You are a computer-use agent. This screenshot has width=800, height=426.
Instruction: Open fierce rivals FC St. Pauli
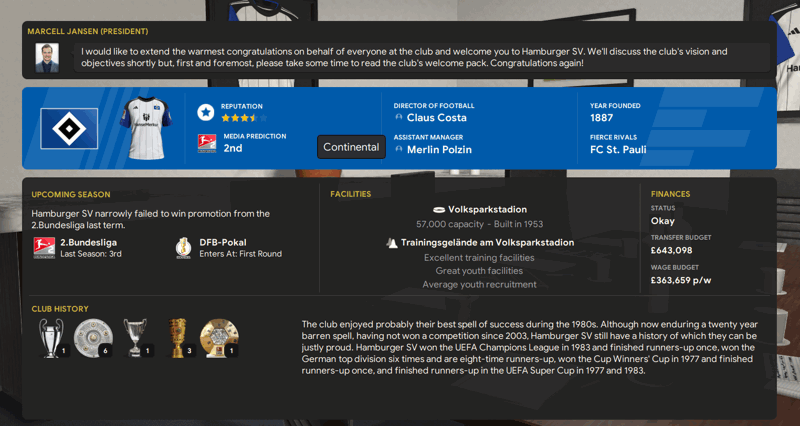coord(618,149)
